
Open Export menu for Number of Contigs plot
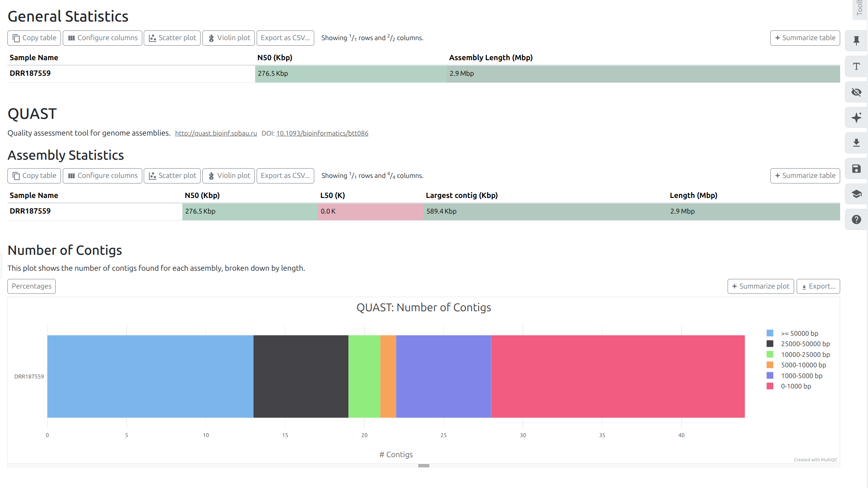[818, 286]
